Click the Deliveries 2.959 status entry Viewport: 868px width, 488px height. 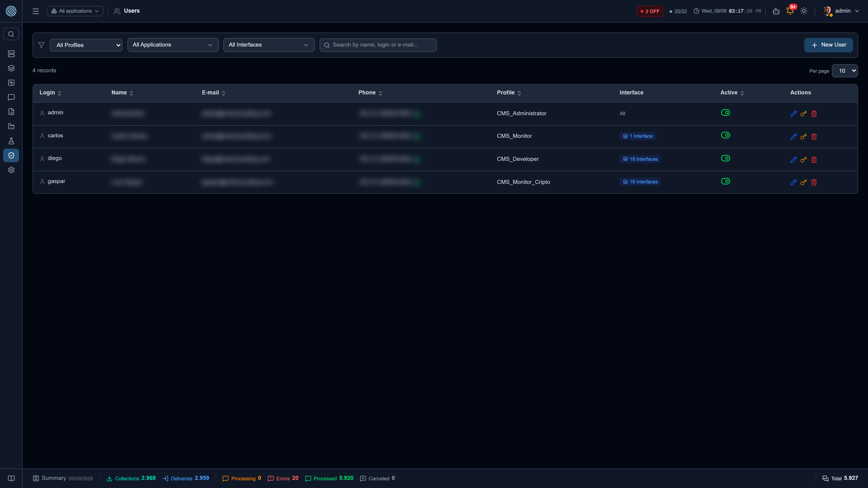coord(186,478)
